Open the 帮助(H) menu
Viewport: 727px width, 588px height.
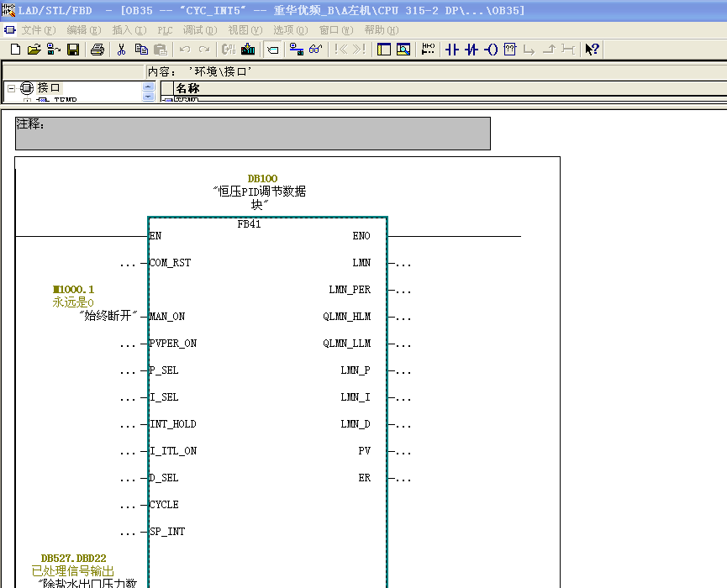pos(382,30)
